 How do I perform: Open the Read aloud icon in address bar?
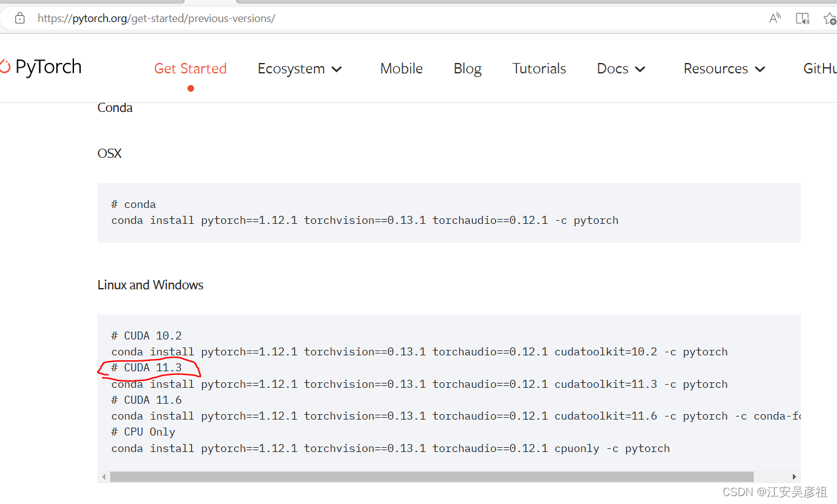pyautogui.click(x=775, y=18)
